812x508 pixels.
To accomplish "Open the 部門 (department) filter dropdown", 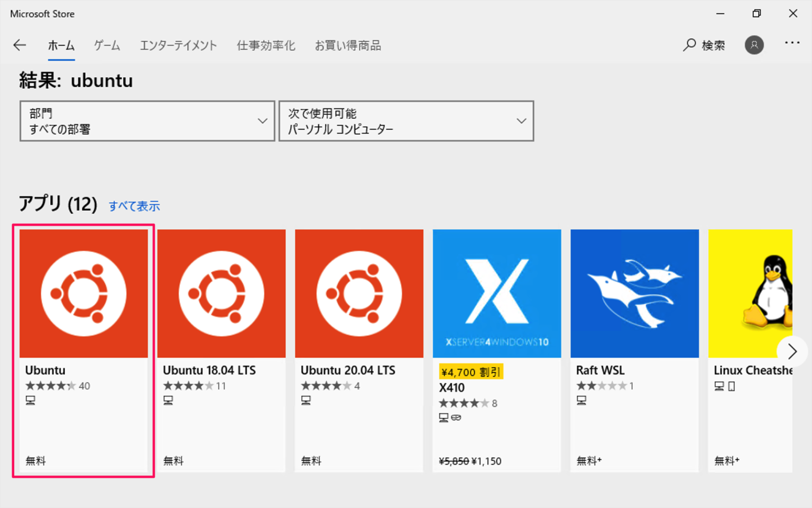I will [147, 121].
